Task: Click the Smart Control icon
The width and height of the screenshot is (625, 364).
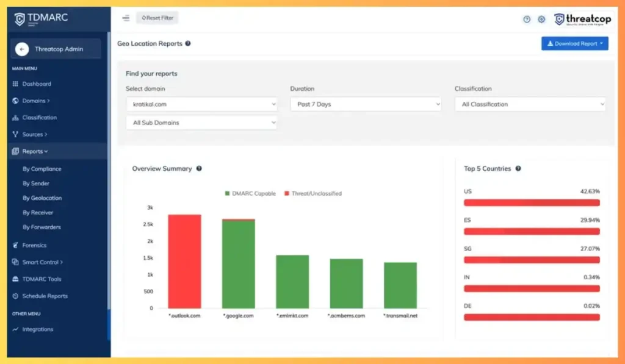Action: (x=15, y=262)
